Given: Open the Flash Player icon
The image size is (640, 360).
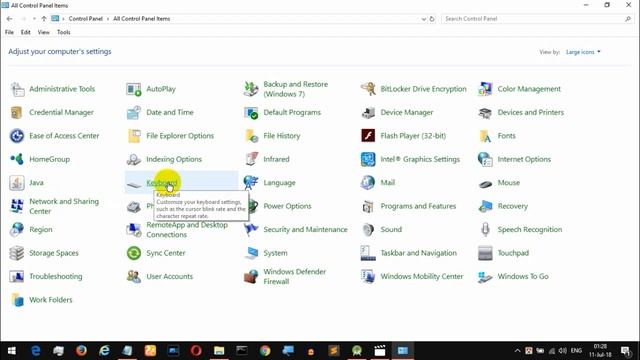Looking at the screenshot, I should point(368,136).
